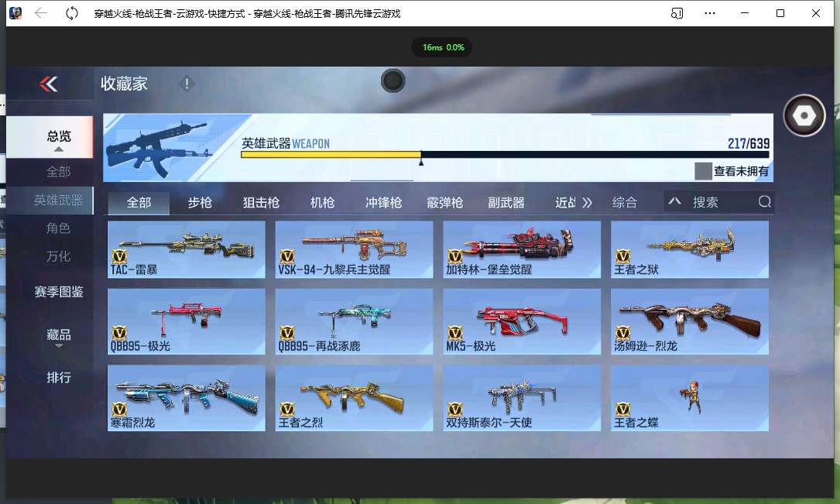Open the 寒霜烈龙 weapon card

pyautogui.click(x=187, y=398)
